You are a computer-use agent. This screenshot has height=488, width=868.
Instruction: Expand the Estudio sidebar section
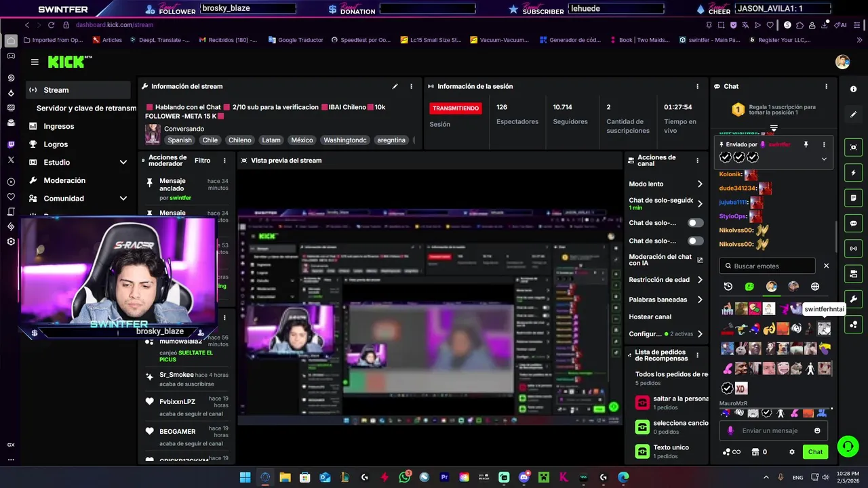point(123,162)
